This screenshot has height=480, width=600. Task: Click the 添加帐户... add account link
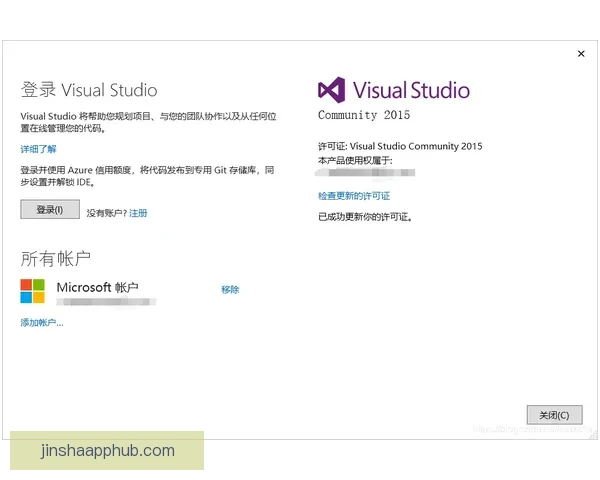[42, 323]
